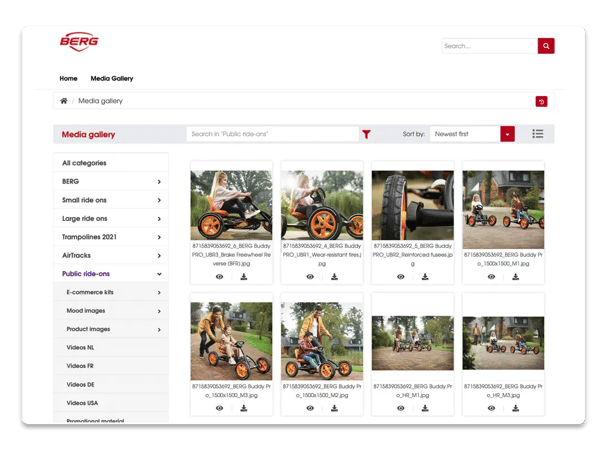
Task: Click the HR_M3.jpg file name
Action: (x=503, y=391)
